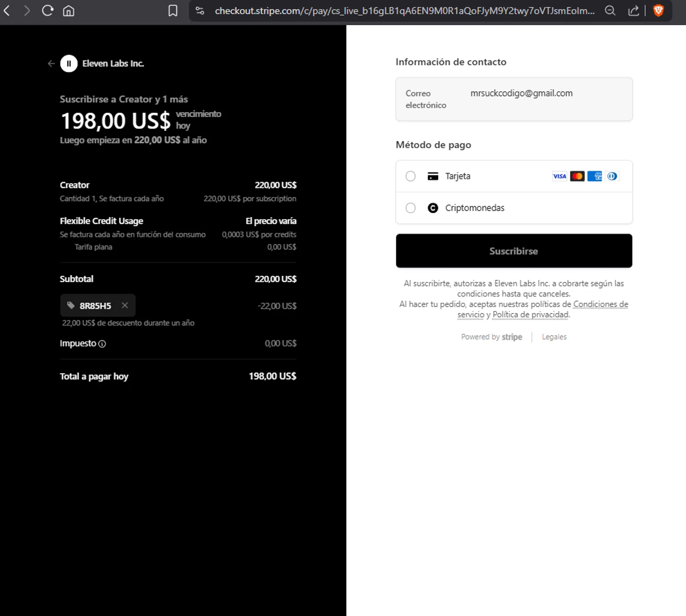Click the back arrow beside Eleven Labs Inc.
686x616 pixels.
(x=51, y=64)
